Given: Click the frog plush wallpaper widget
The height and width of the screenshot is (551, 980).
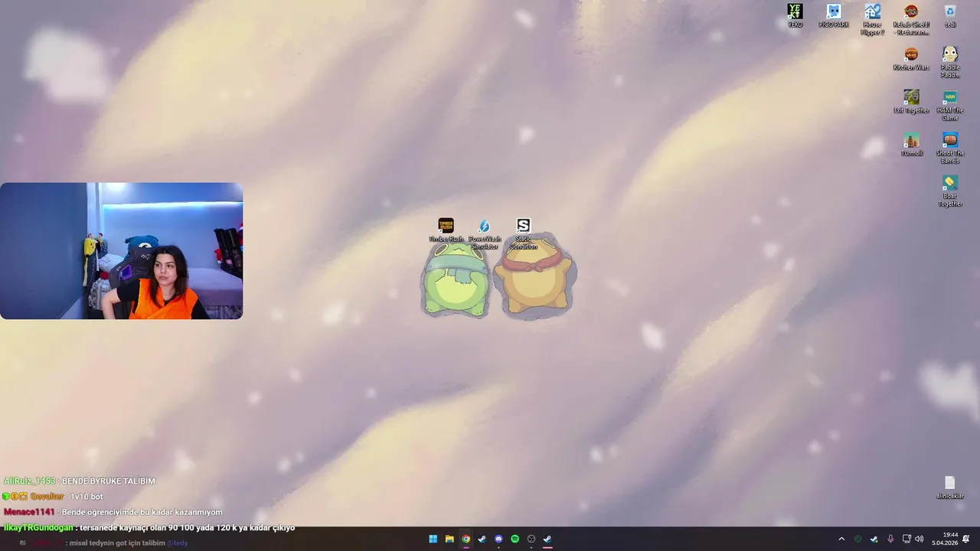Looking at the screenshot, I should click(456, 282).
